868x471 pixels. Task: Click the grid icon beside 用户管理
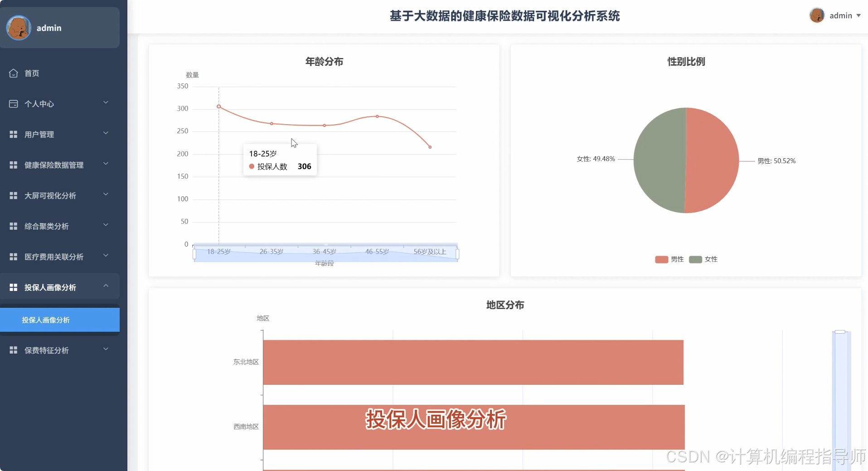click(14, 134)
